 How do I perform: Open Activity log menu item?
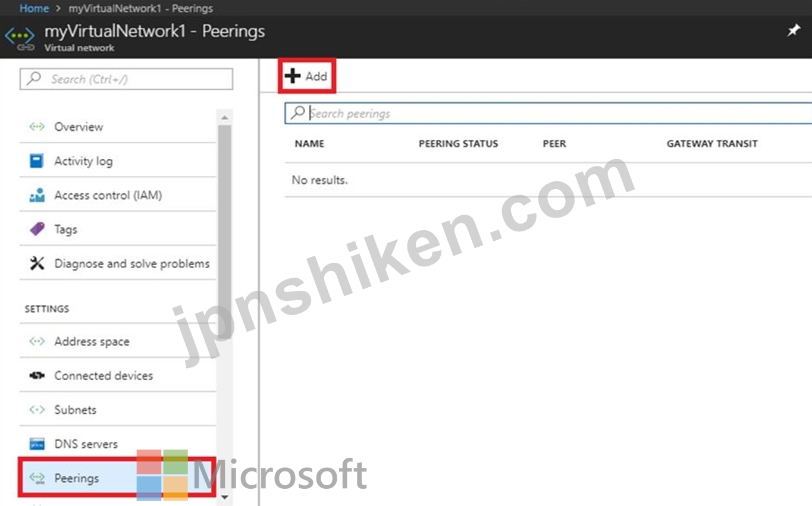point(118,161)
